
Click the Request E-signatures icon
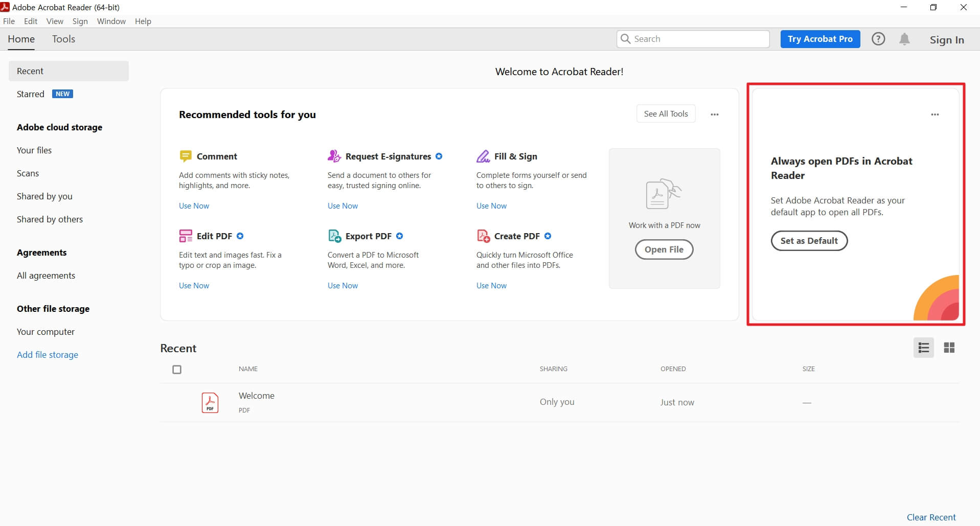(x=334, y=156)
